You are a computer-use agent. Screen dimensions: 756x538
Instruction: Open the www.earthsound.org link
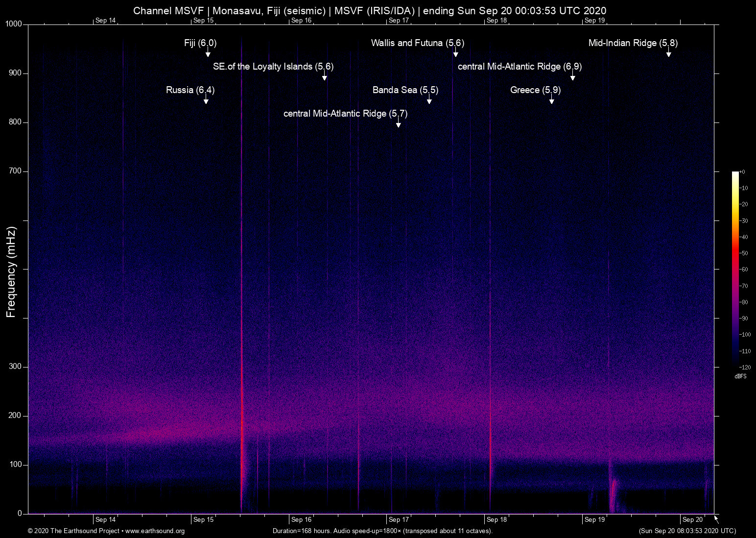pos(155,531)
